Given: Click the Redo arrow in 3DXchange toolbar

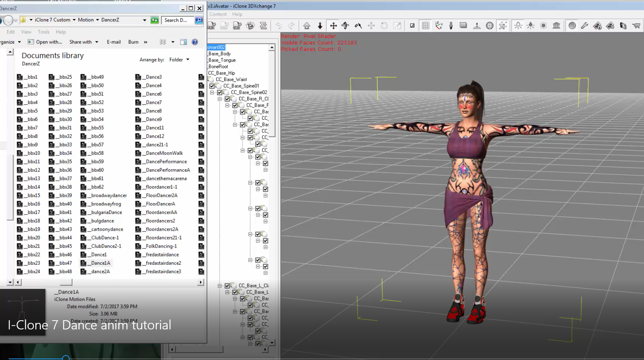Looking at the screenshot, I should [292, 26].
